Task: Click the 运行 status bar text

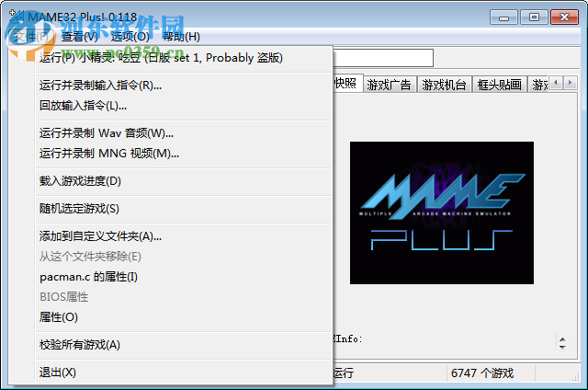Action: (x=344, y=373)
